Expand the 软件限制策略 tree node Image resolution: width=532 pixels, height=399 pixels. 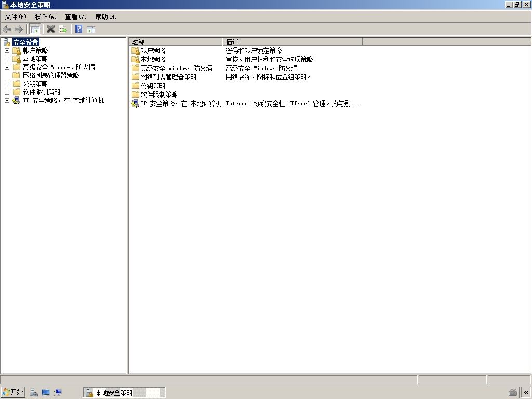pos(7,92)
